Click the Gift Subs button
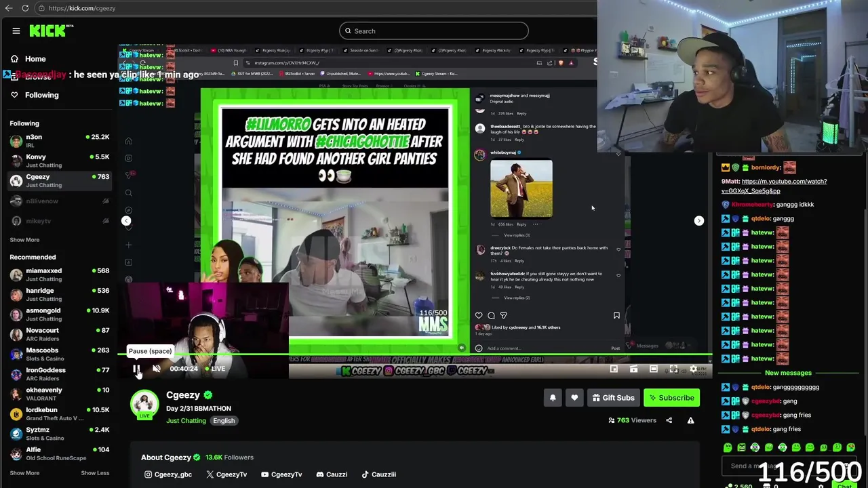Image resolution: width=868 pixels, height=488 pixels. point(613,398)
